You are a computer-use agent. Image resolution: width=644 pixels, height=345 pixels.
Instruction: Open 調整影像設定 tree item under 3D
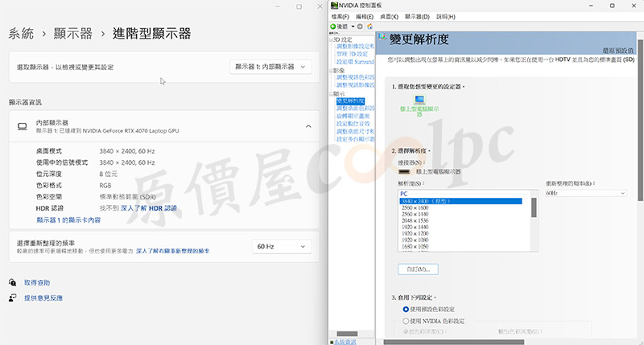(x=355, y=47)
